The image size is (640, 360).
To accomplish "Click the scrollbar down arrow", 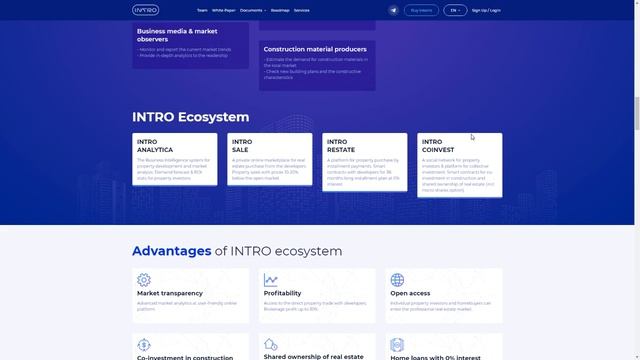I will coord(637,357).
